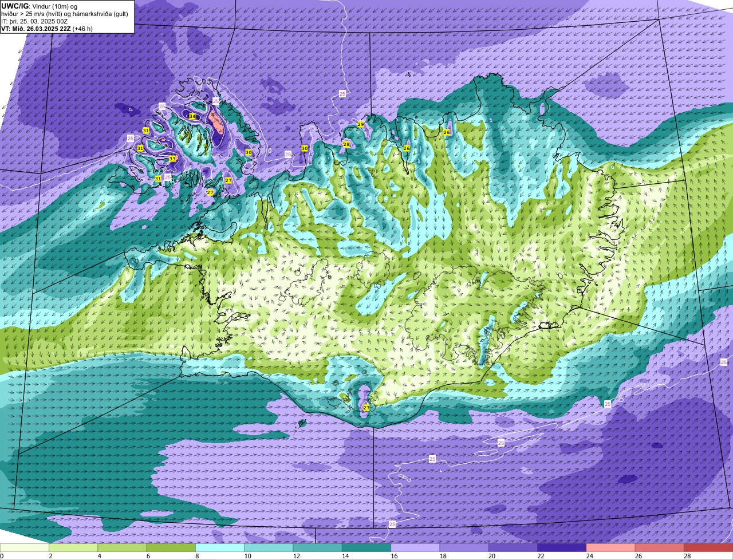Click the number 20 on the legend scale
The width and height of the screenshot is (733, 560).
(x=492, y=556)
